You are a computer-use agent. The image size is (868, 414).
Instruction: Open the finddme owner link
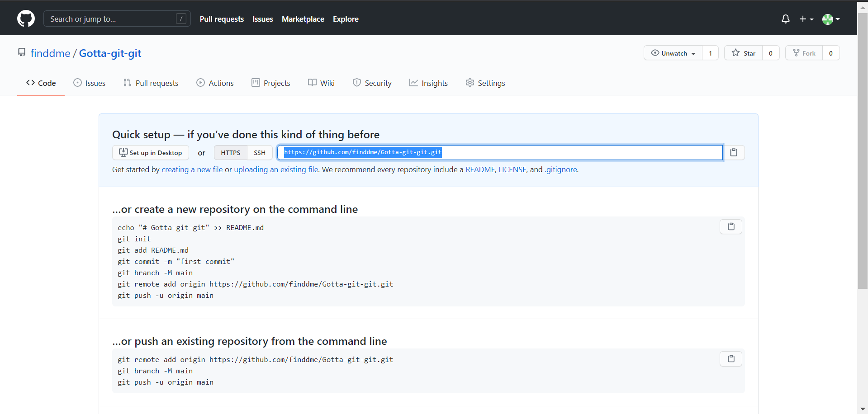pos(50,53)
